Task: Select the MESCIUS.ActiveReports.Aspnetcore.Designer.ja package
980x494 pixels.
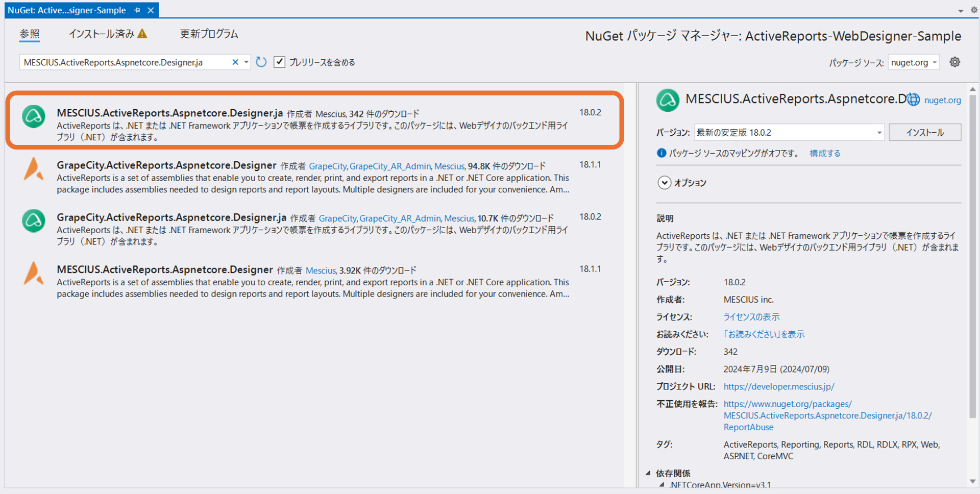Action: click(315, 120)
